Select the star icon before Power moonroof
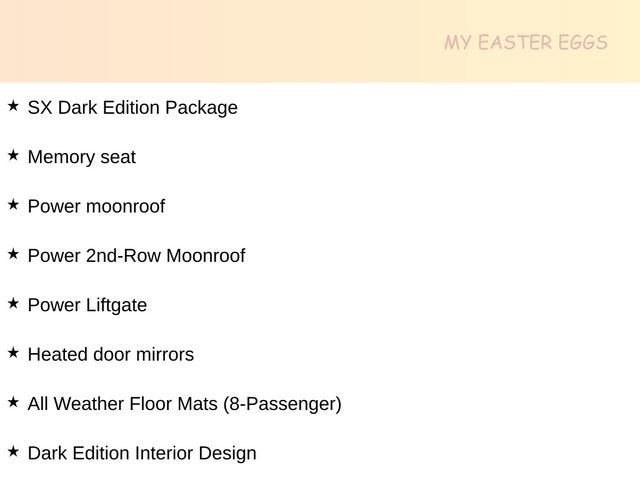Screen dimensions: 640x480 (13, 204)
